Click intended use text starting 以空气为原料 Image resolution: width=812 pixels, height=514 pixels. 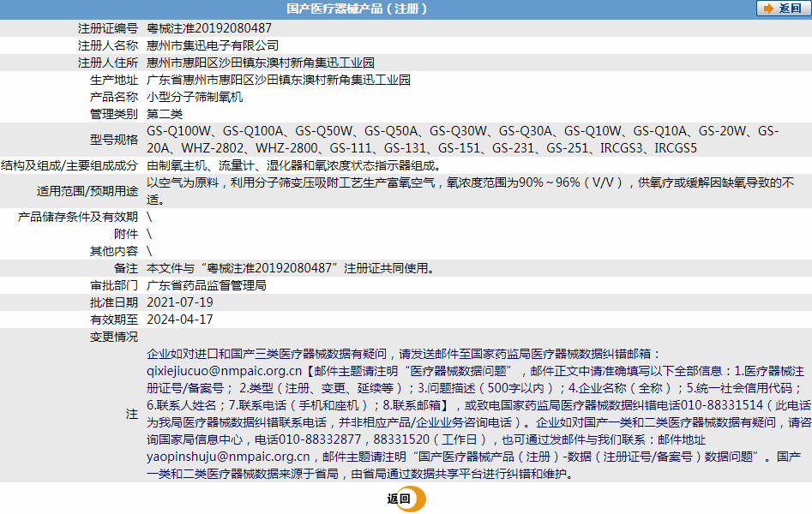point(470,191)
